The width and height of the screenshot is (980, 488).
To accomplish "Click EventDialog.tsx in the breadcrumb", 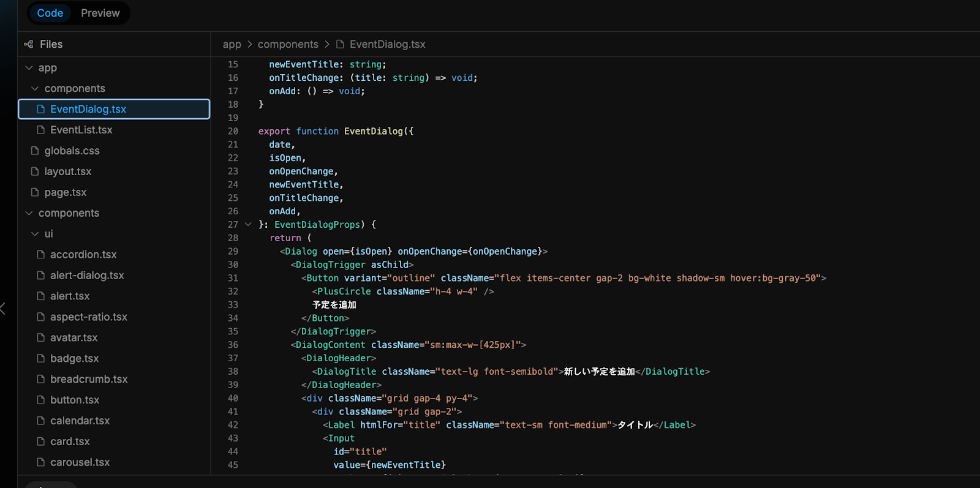I will [x=388, y=45].
